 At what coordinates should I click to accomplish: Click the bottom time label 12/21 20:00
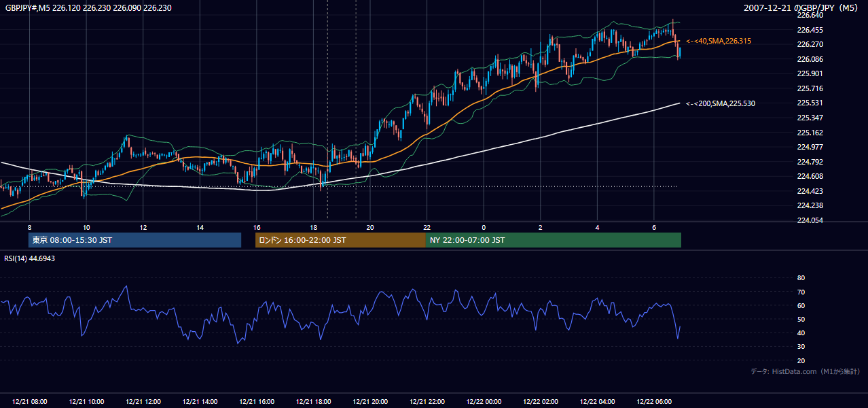[x=370, y=402]
